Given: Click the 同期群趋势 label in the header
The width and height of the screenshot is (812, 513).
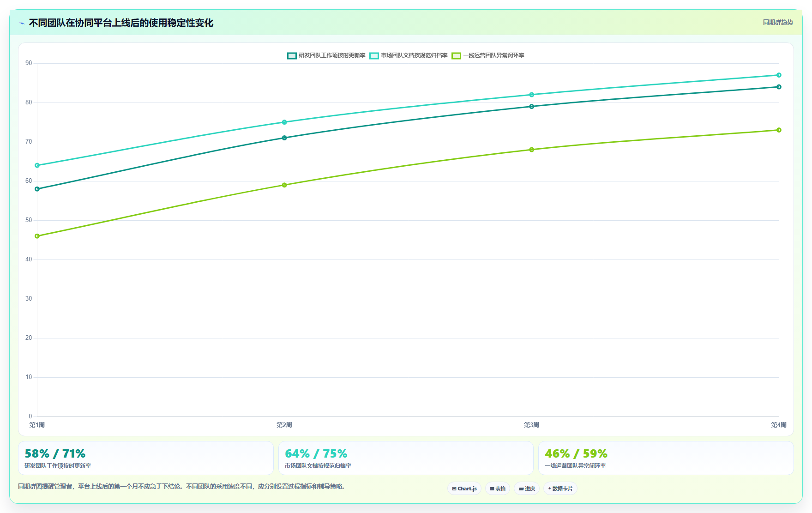Looking at the screenshot, I should (x=778, y=22).
